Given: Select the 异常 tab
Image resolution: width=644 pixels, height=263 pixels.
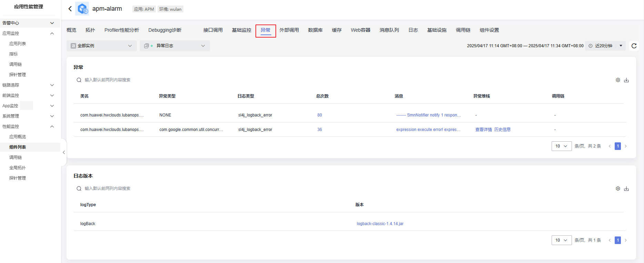Looking at the screenshot, I should tap(265, 30).
